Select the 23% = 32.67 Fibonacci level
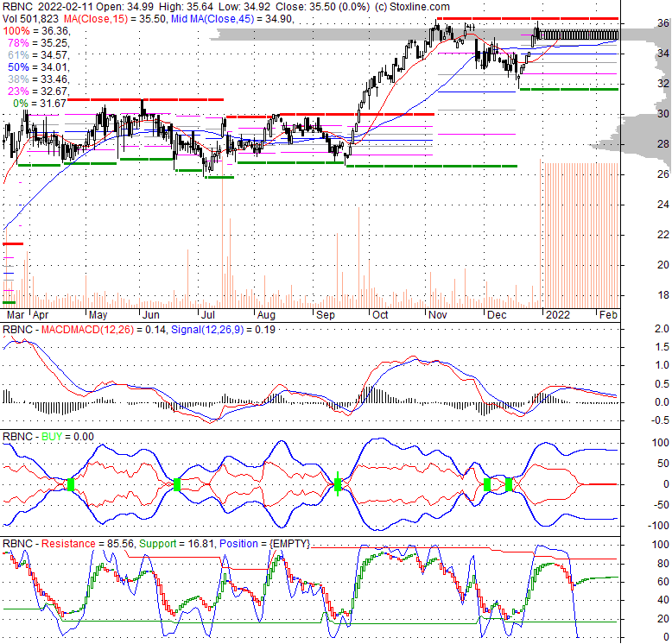Screen dimensions: 672x644 point(39,92)
